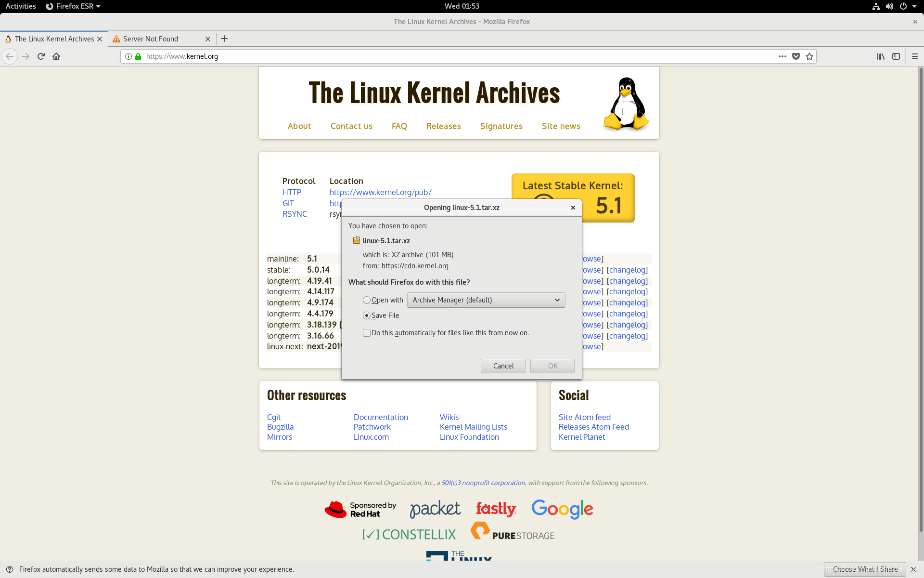
Task: Open the Site news page
Action: [561, 126]
